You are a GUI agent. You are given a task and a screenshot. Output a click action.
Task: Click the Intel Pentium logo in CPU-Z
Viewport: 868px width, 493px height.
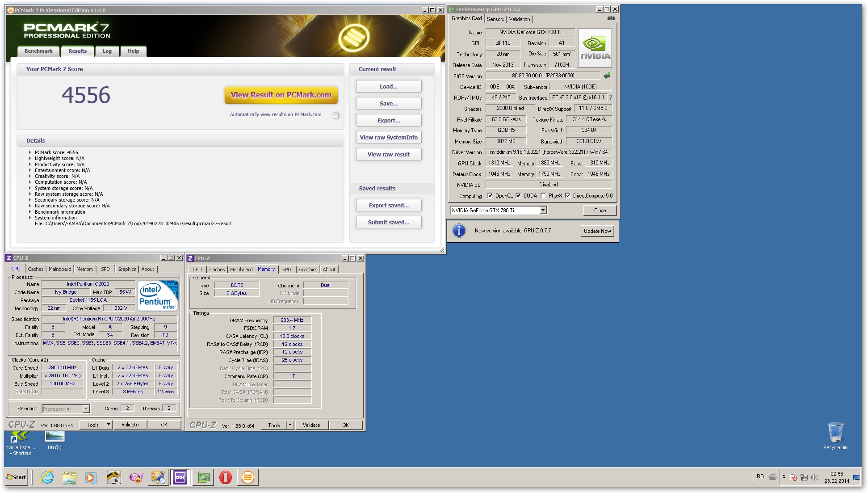[158, 295]
